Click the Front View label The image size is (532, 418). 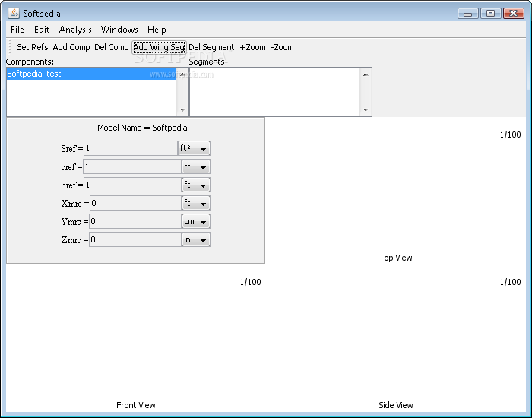[136, 405]
